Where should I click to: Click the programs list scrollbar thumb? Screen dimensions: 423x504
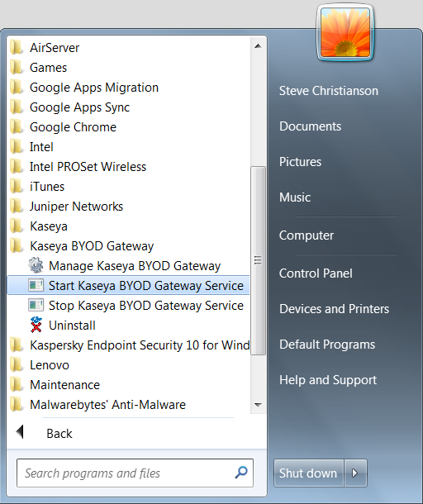258,260
